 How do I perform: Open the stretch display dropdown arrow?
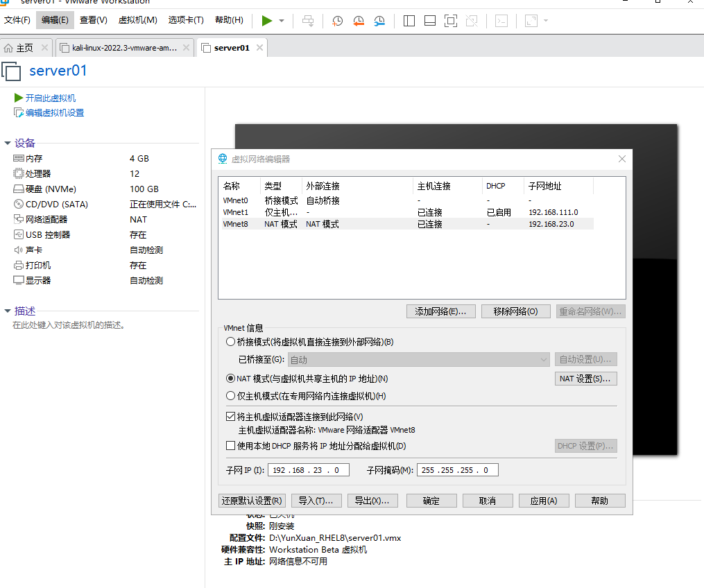546,21
